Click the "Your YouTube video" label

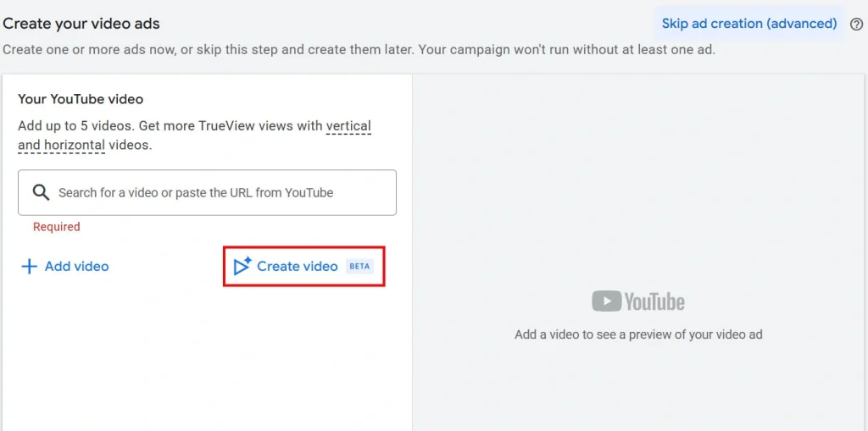pos(81,99)
